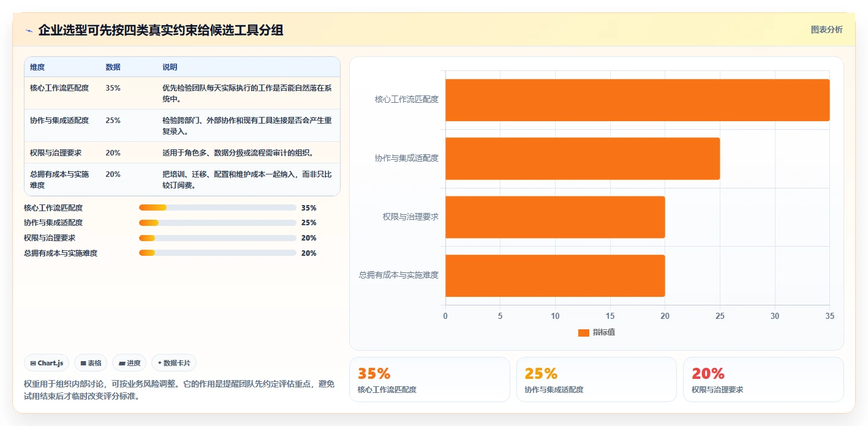868x426 pixels.
Task: Click the x-axis tick label 15
Action: pyautogui.click(x=610, y=316)
